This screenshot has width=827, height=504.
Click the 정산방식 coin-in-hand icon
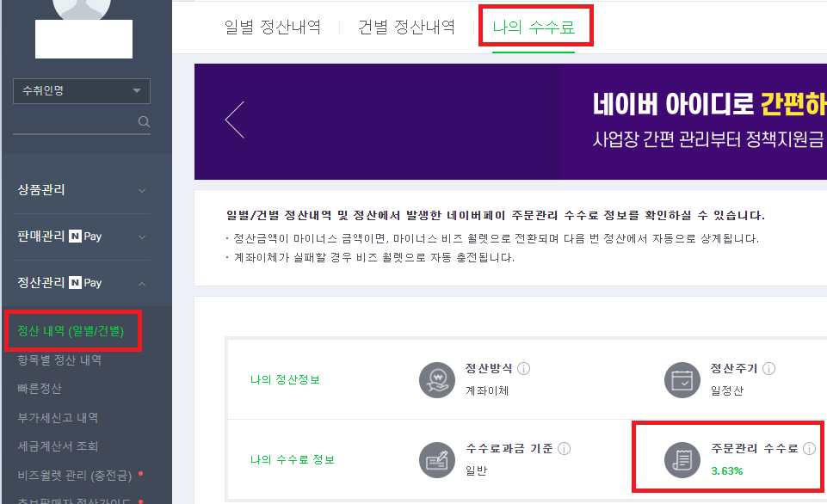coord(435,379)
